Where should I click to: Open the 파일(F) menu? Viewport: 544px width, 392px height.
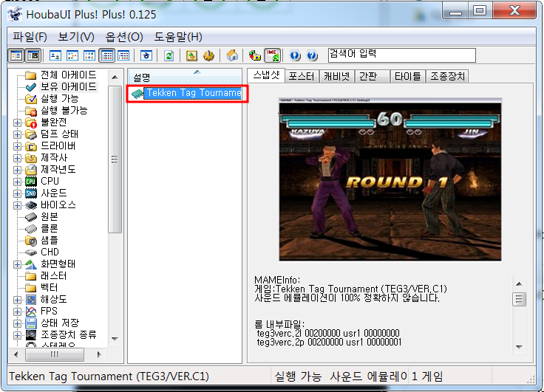tap(30, 37)
